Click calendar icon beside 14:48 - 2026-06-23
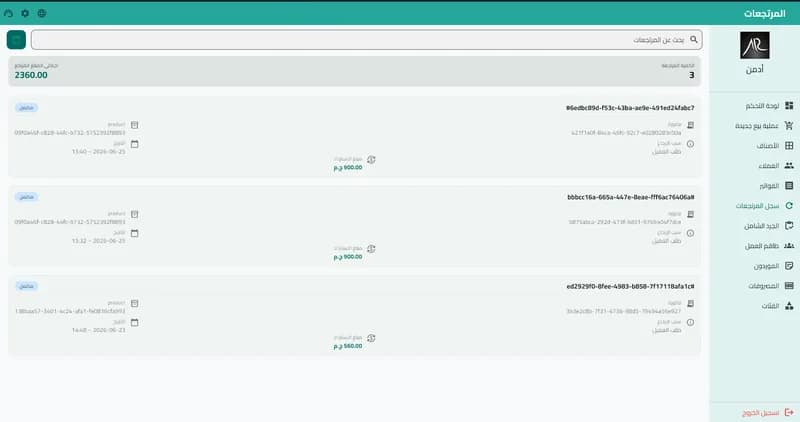Screen dimensions: 800x422 click(x=135, y=322)
